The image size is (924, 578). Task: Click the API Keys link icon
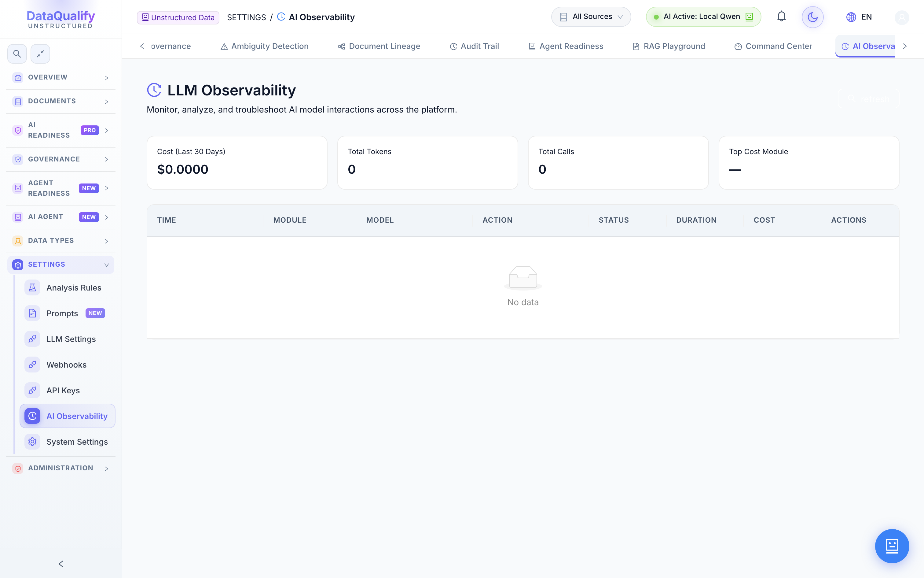32,390
